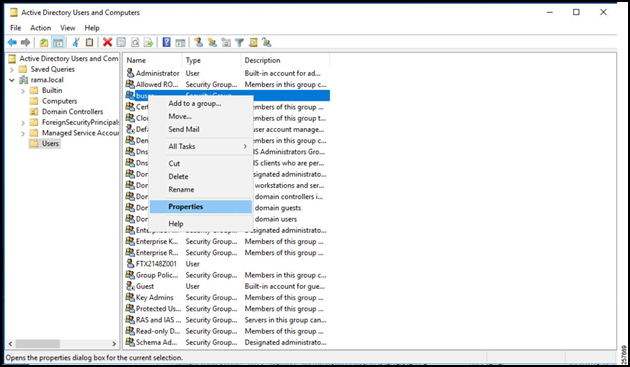Select the Users container in the tree
Viewport: 630px width, 367px height.
50,144
